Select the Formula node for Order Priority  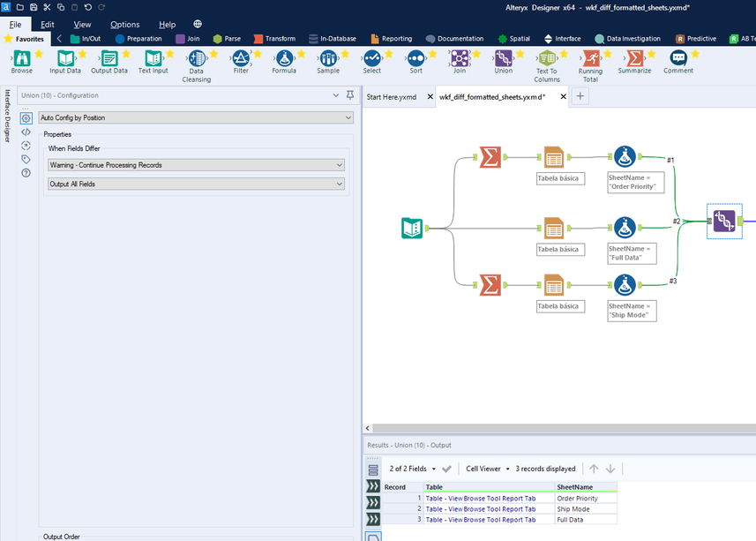[625, 157]
